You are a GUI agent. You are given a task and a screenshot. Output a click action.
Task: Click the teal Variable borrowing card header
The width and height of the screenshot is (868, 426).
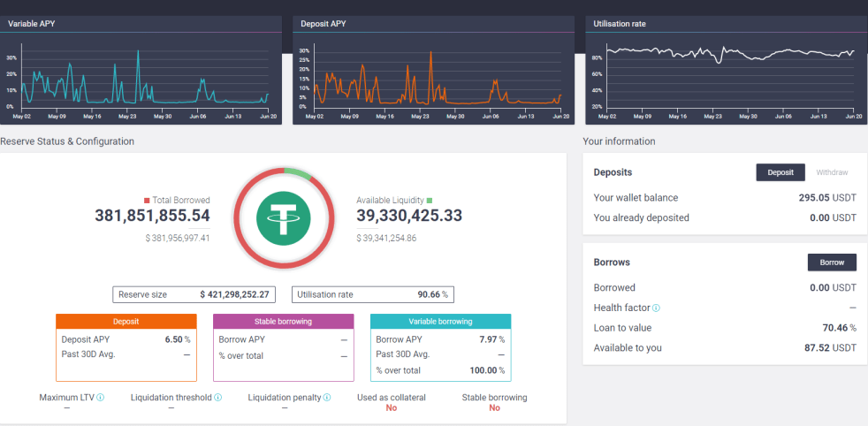click(x=440, y=322)
